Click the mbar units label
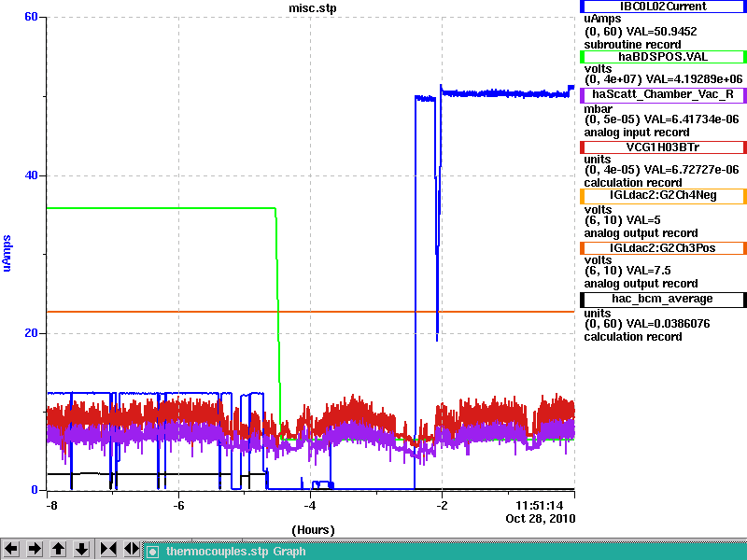747x560 pixels. (598, 109)
